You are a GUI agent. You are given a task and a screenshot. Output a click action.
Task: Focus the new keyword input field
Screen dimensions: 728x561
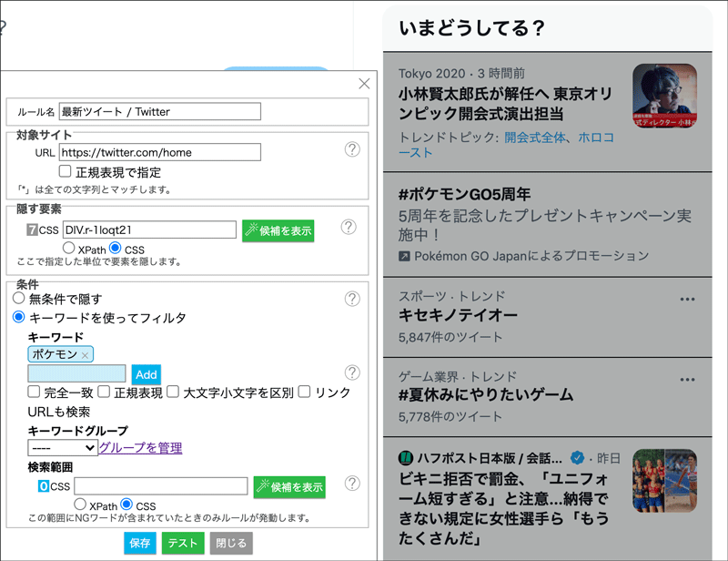click(x=76, y=373)
